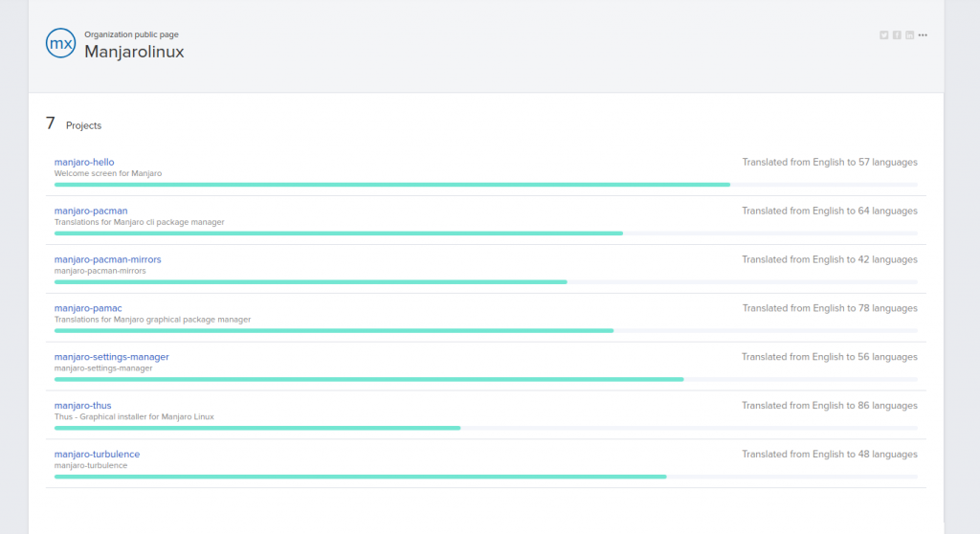
Task: Click gray manjaro-turbulence description text
Action: 91,466
